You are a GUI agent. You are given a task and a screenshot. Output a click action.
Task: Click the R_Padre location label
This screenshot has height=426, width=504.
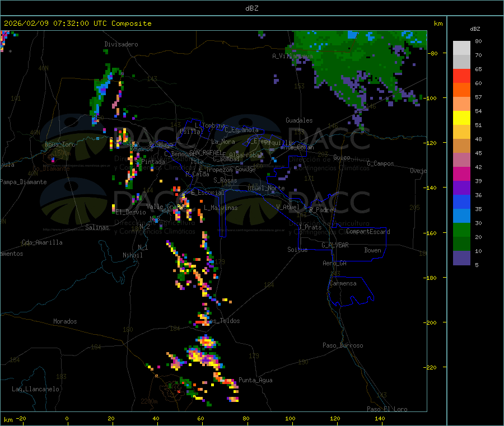(x=321, y=210)
